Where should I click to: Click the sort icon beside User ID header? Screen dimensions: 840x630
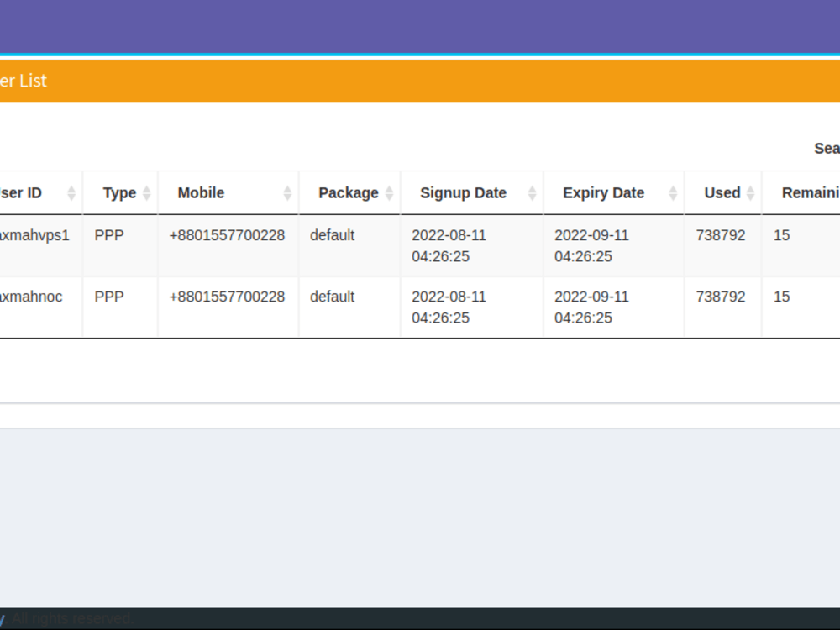71,192
